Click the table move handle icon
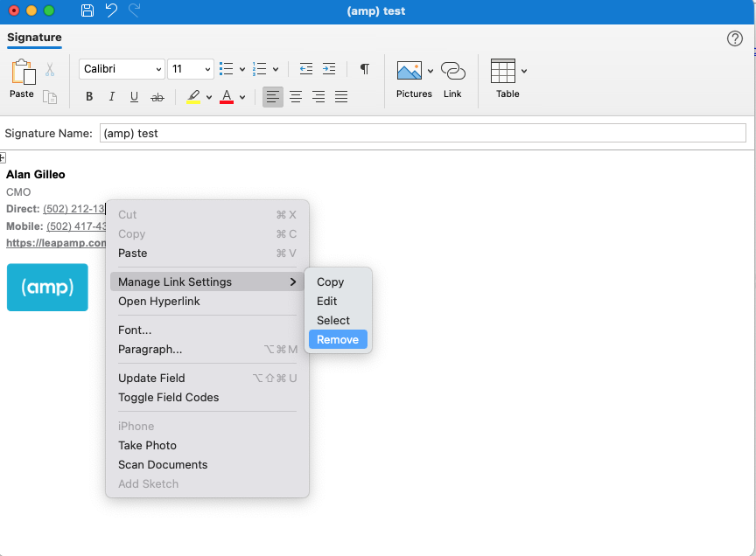 tap(3, 157)
